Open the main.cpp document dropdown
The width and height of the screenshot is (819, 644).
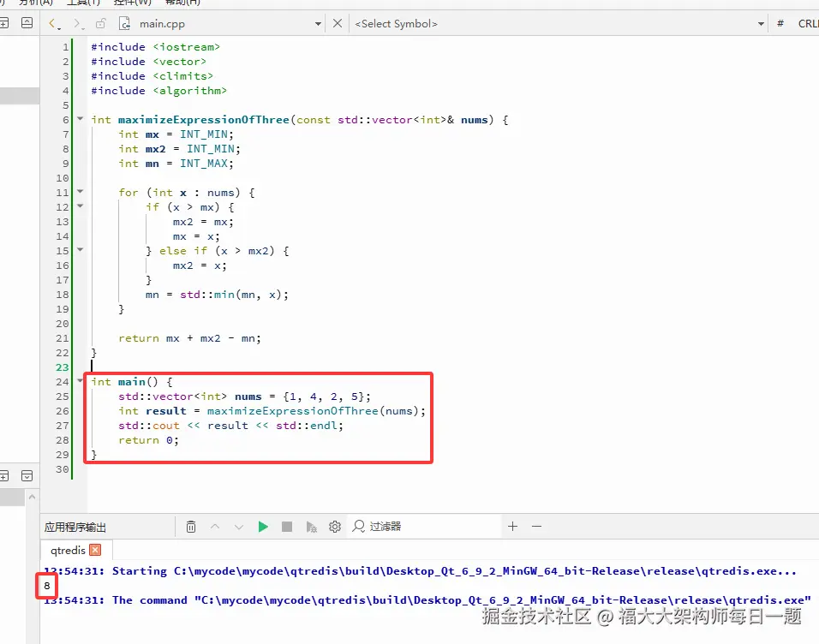click(318, 24)
